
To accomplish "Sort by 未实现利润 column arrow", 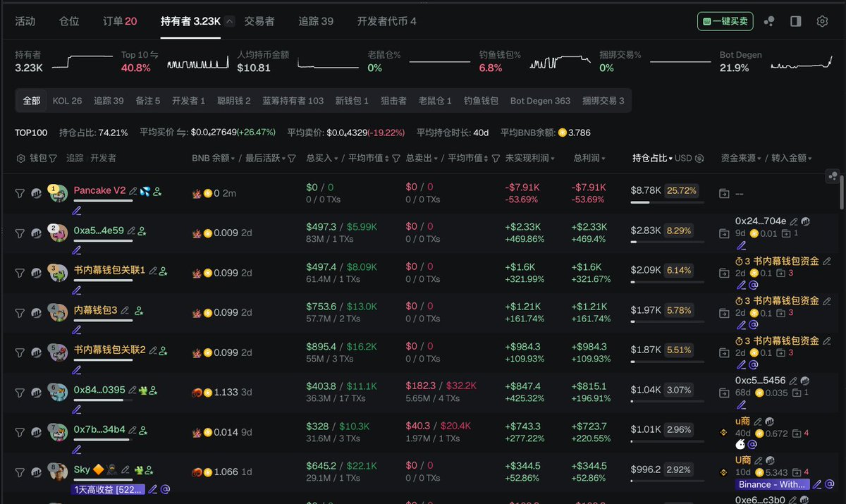I will pos(553,159).
